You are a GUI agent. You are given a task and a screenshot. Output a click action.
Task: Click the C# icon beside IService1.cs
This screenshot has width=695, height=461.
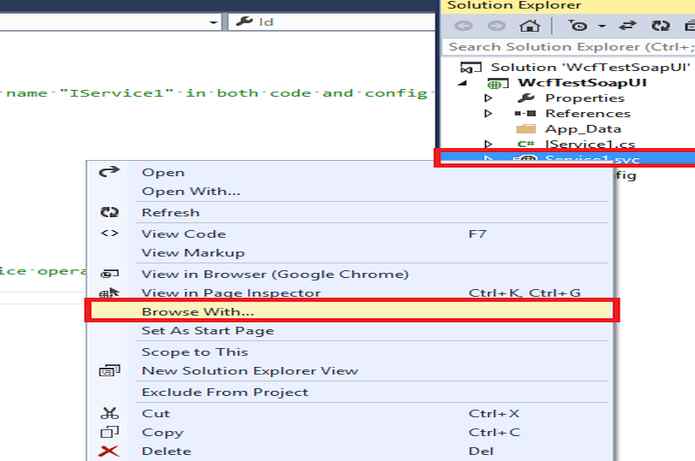click(526, 144)
